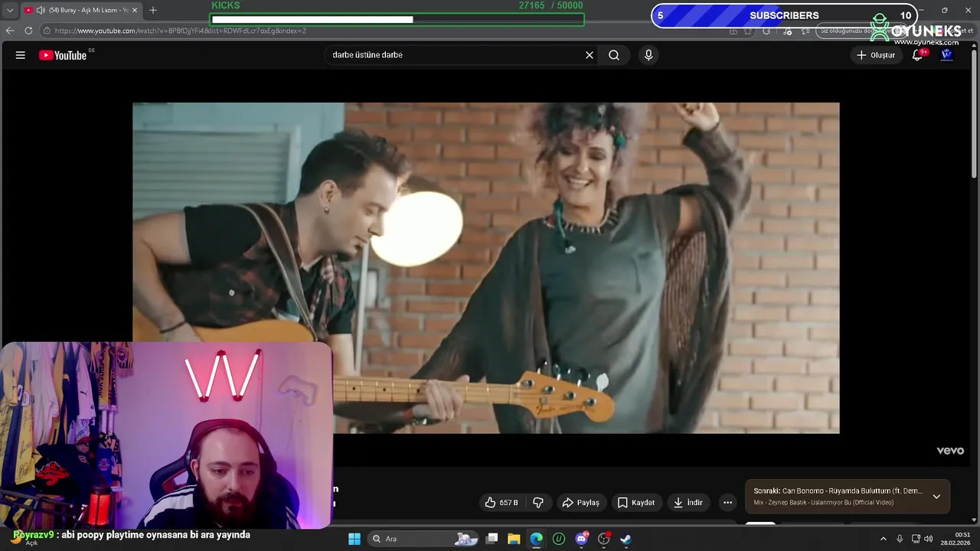The width and height of the screenshot is (980, 551).
Task: Like the video with thumbs up 657 B
Action: click(x=501, y=503)
